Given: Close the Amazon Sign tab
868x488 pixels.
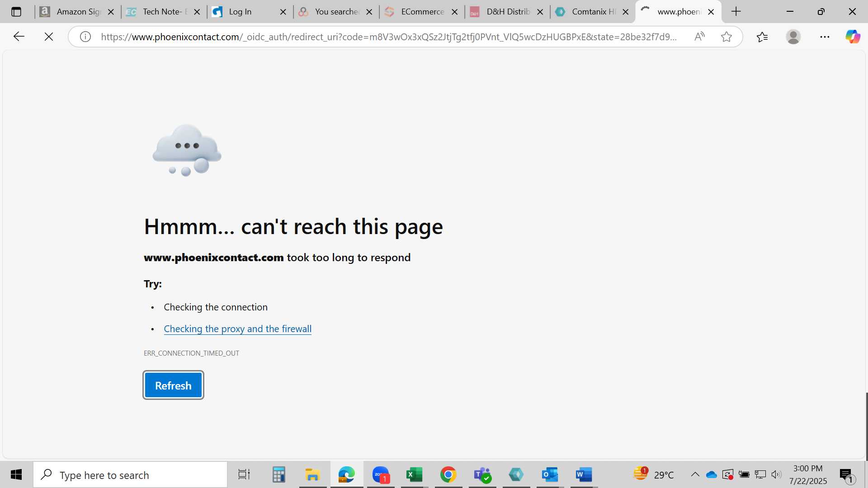Looking at the screenshot, I should pyautogui.click(x=111, y=12).
